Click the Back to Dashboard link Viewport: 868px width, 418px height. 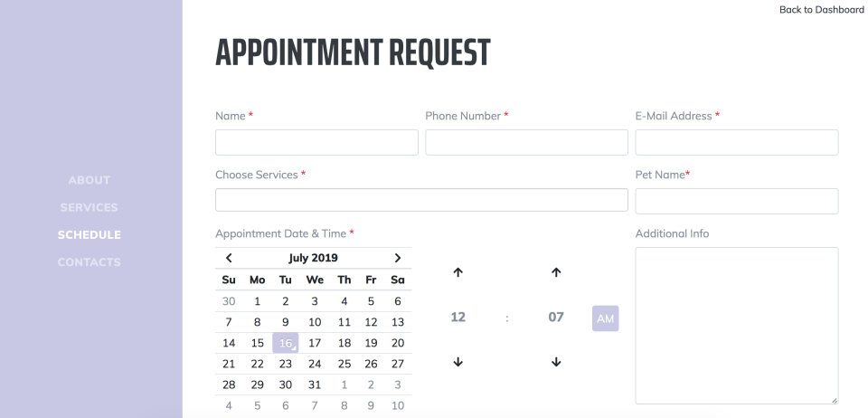(x=821, y=10)
